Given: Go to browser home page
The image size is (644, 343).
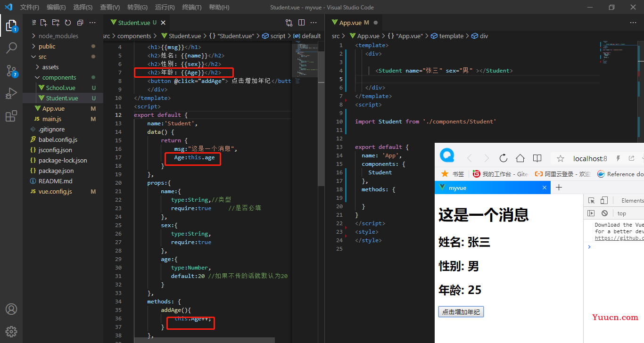Looking at the screenshot, I should pyautogui.click(x=520, y=158).
